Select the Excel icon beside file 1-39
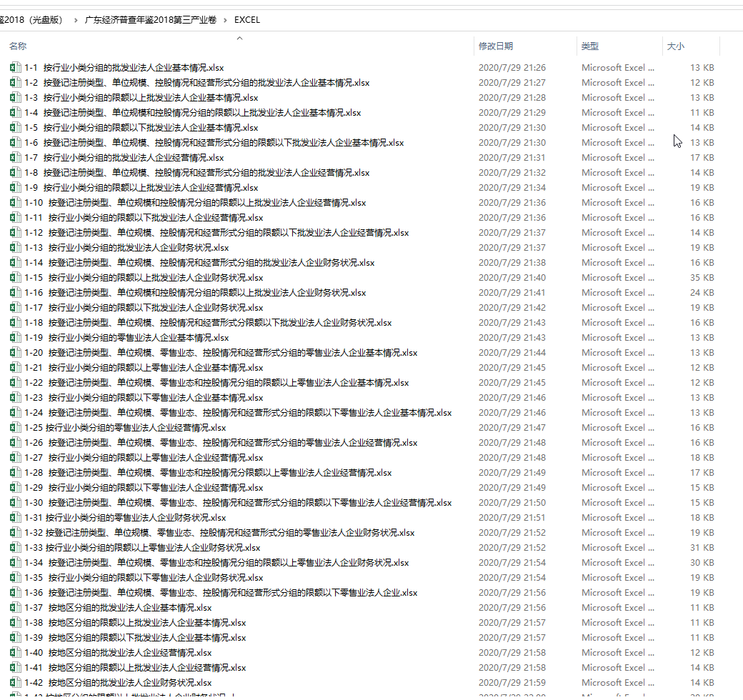Viewport: 743px width, 700px height. pyautogui.click(x=15, y=637)
